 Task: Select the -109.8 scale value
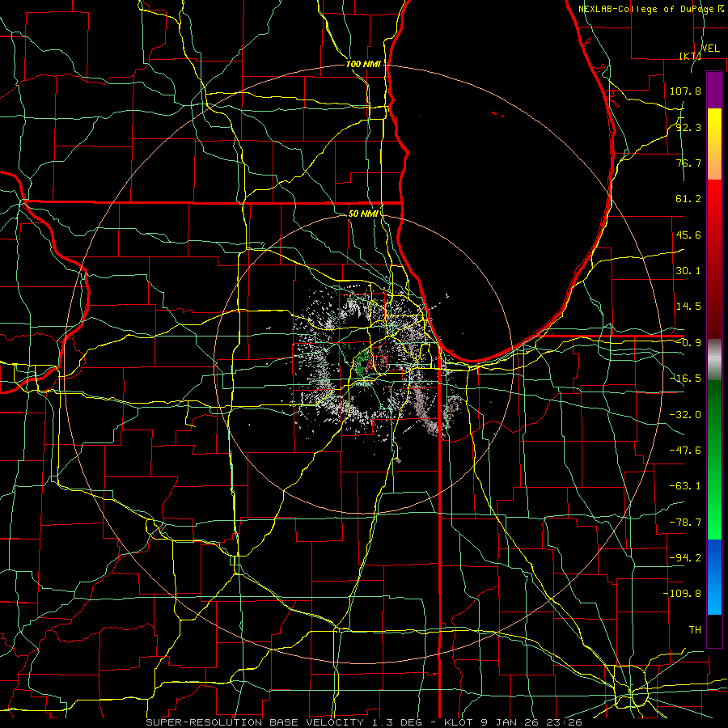[x=682, y=594]
